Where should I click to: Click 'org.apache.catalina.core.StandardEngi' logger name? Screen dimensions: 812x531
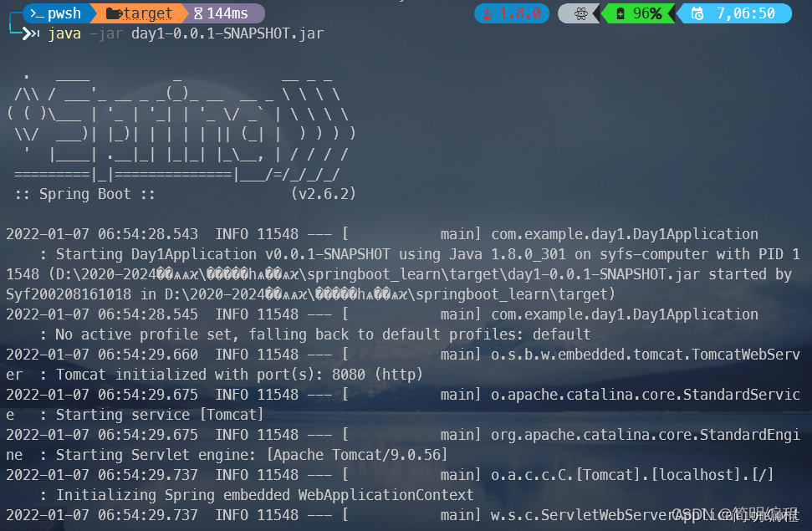click(646, 435)
